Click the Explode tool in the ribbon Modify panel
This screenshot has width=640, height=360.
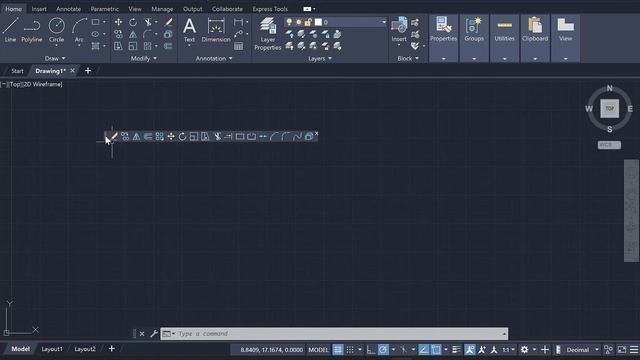coord(168,34)
